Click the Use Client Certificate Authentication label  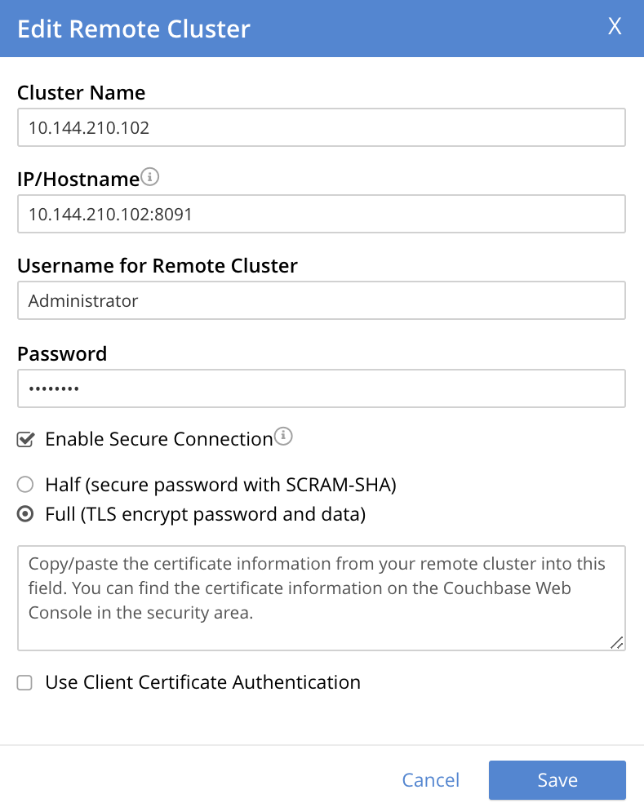click(x=201, y=682)
